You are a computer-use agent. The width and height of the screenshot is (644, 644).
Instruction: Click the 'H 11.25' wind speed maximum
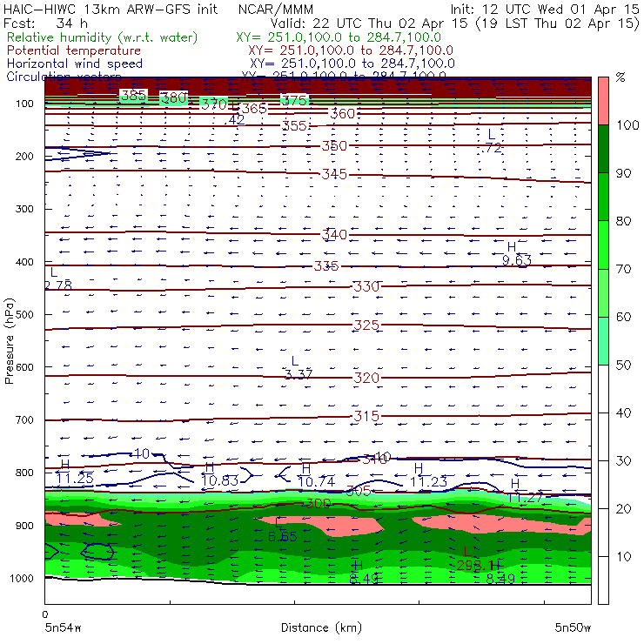coord(74,472)
